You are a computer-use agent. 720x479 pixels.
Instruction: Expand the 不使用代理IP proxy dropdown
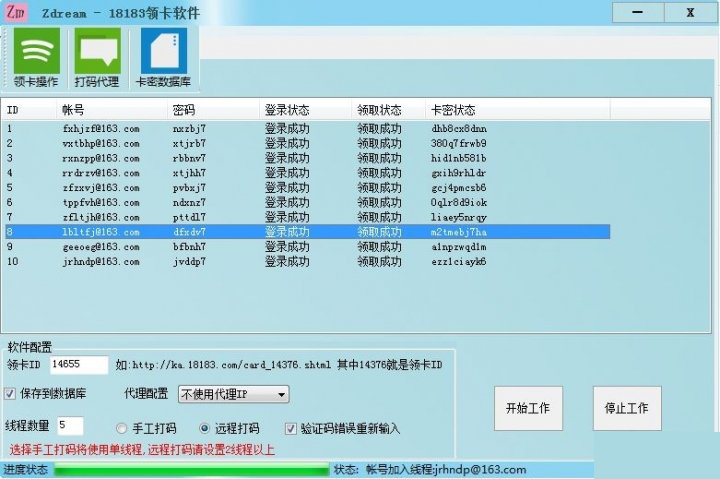coord(233,394)
